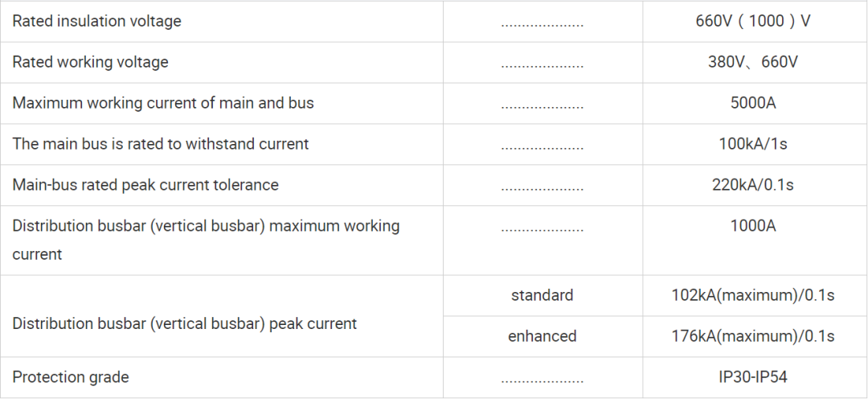The width and height of the screenshot is (868, 399).
Task: Click the distribution busbar peak current label
Action: [x=185, y=323]
